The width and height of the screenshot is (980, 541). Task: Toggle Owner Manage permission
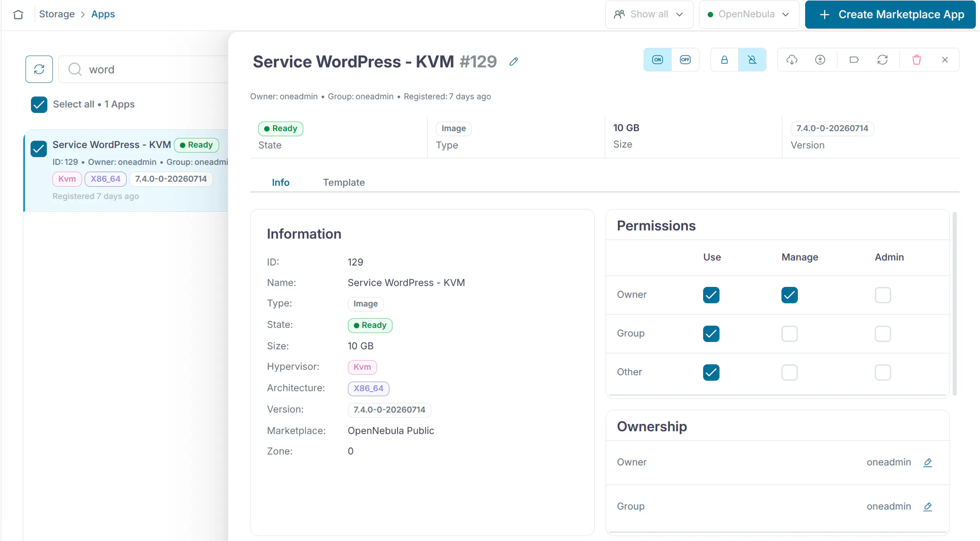tap(790, 295)
